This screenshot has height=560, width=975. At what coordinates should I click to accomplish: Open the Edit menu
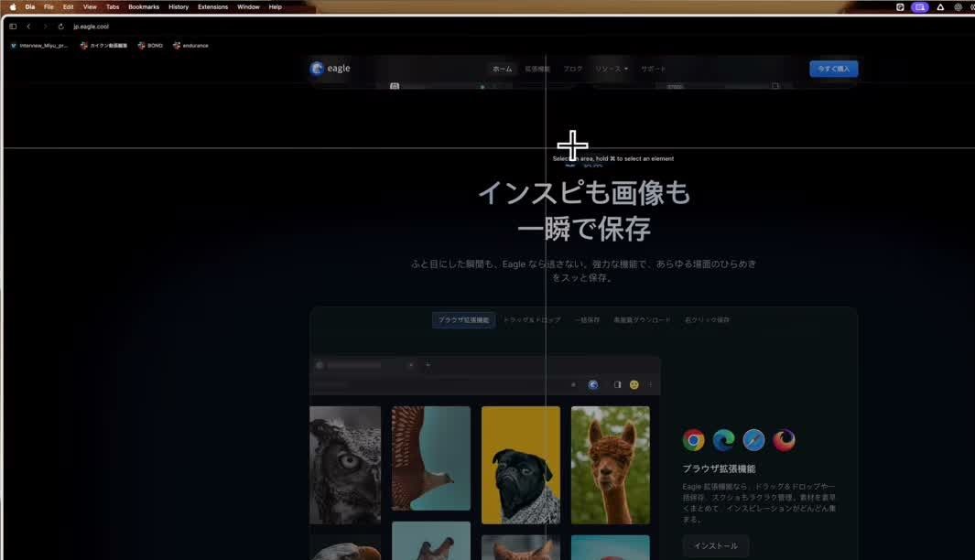(68, 6)
